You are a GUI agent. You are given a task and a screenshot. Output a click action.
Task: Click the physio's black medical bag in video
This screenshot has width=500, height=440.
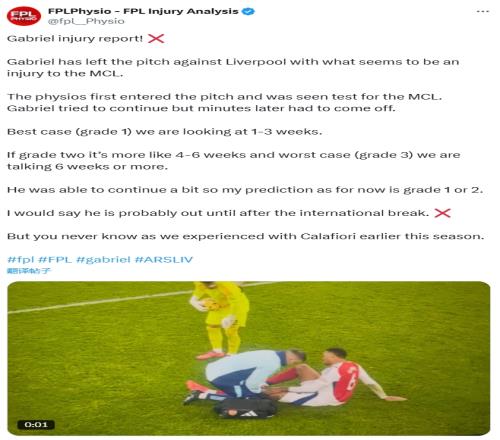pyautogui.click(x=246, y=408)
